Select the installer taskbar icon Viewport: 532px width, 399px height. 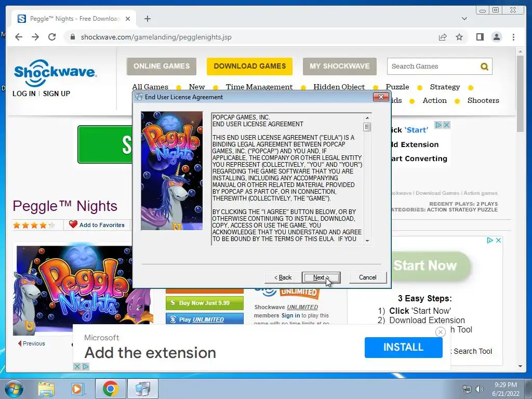coord(143,389)
